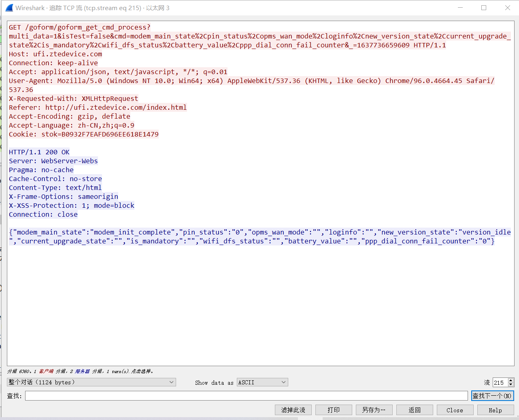Viewport: 519px width, 420px height.
Task: Click the Accept-Language: zh-CN line
Action: click(x=72, y=125)
